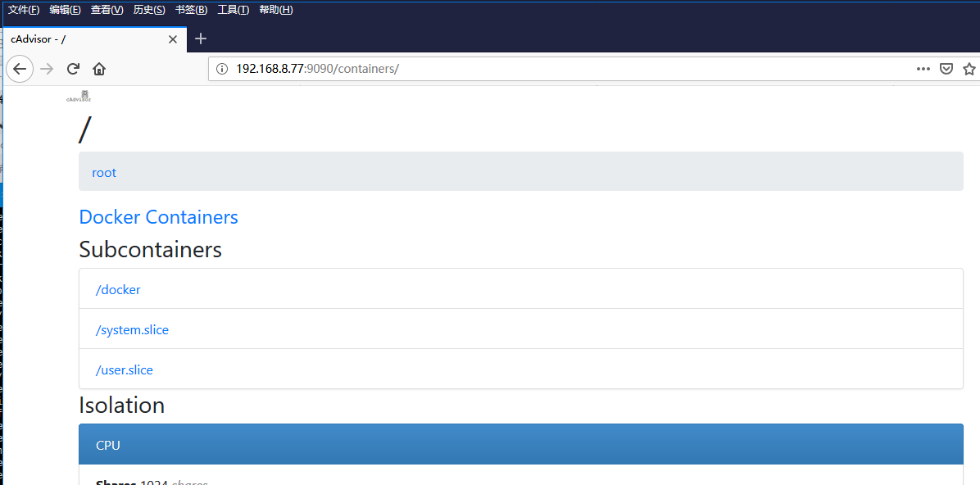Go back to the previous page

coord(20,69)
